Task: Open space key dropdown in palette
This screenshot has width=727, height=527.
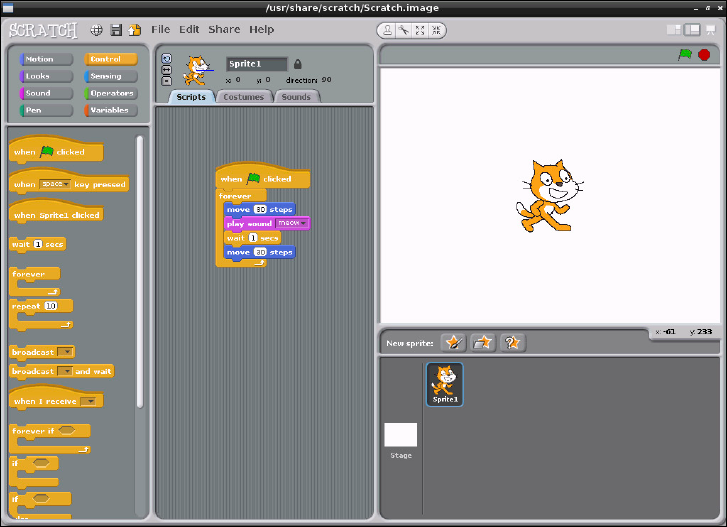Action: [x=55, y=184]
